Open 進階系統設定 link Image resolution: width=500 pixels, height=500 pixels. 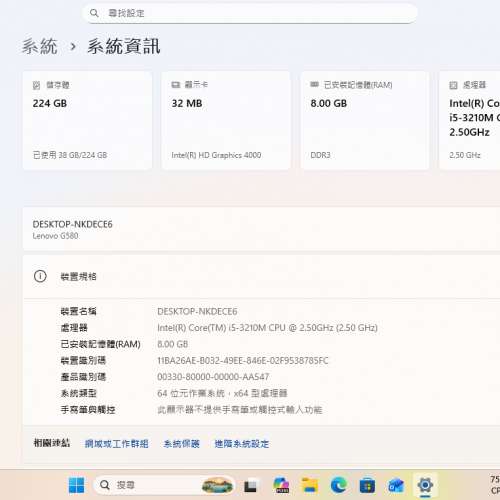tap(242, 444)
